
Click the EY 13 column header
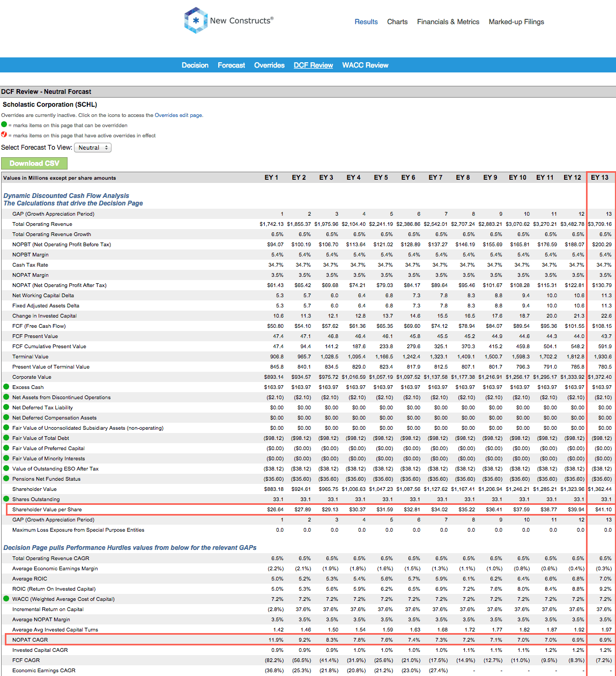tap(599, 177)
